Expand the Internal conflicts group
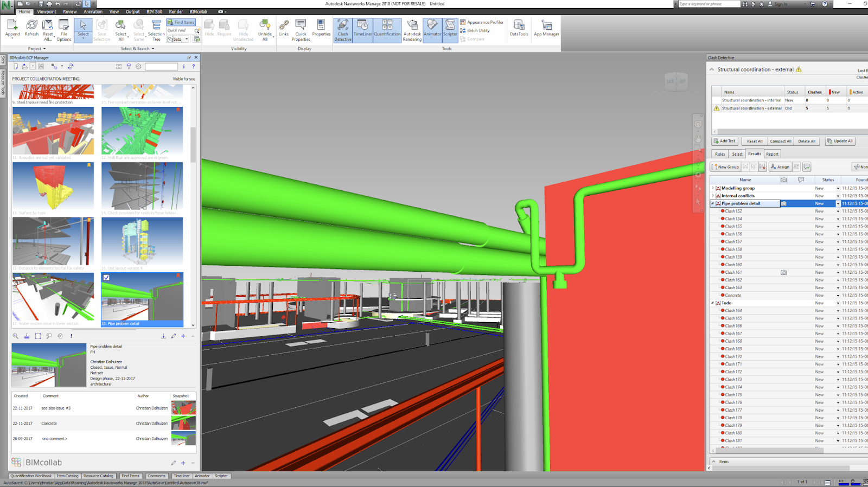868x487 pixels. [713, 196]
